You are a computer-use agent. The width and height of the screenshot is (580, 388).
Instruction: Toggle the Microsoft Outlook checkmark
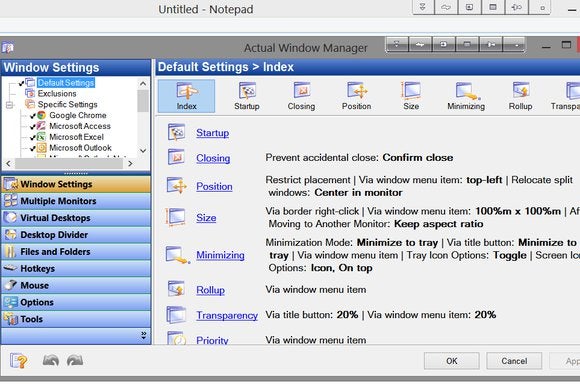click(33, 148)
